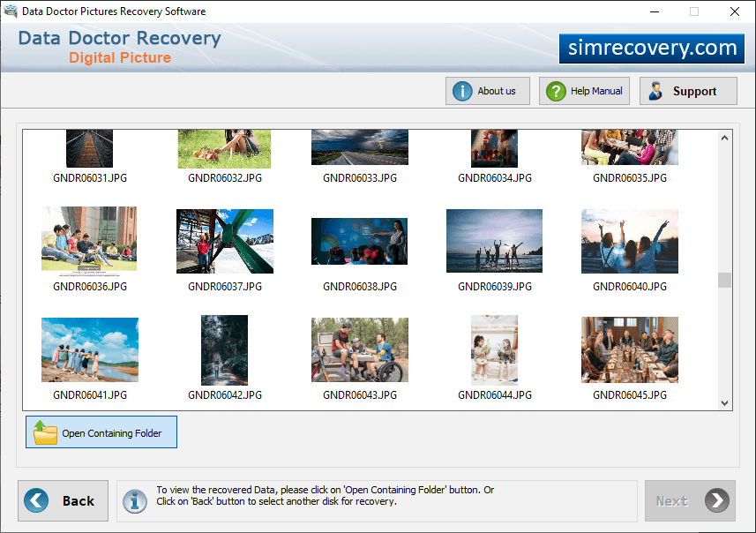This screenshot has width=756, height=533.
Task: Click the vertical scrollbar thumb
Action: point(724,281)
